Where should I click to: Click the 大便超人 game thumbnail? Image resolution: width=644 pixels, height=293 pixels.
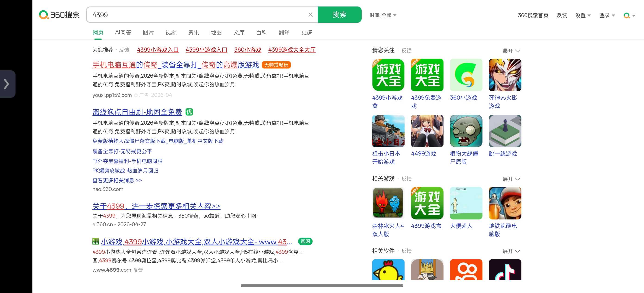pyautogui.click(x=466, y=203)
